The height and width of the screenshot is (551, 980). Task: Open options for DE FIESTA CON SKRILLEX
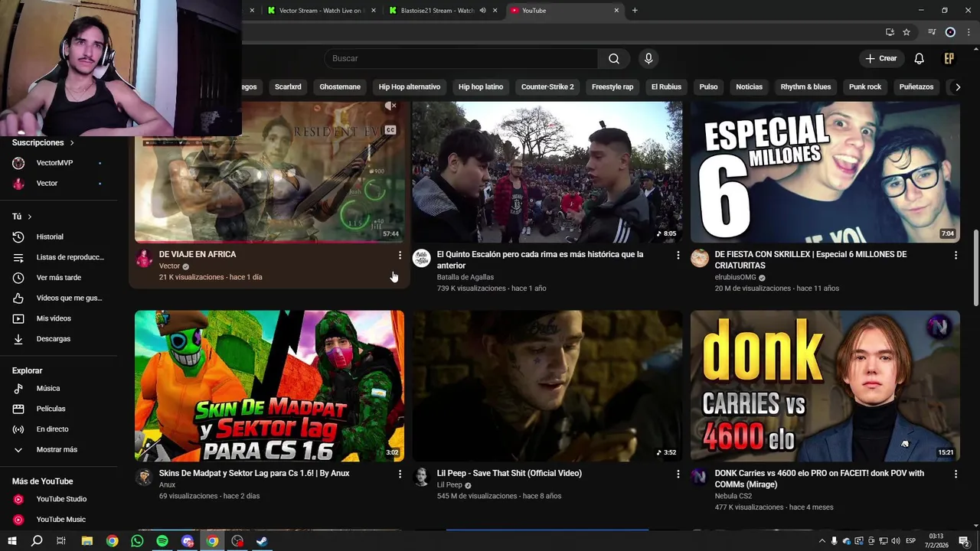point(955,255)
